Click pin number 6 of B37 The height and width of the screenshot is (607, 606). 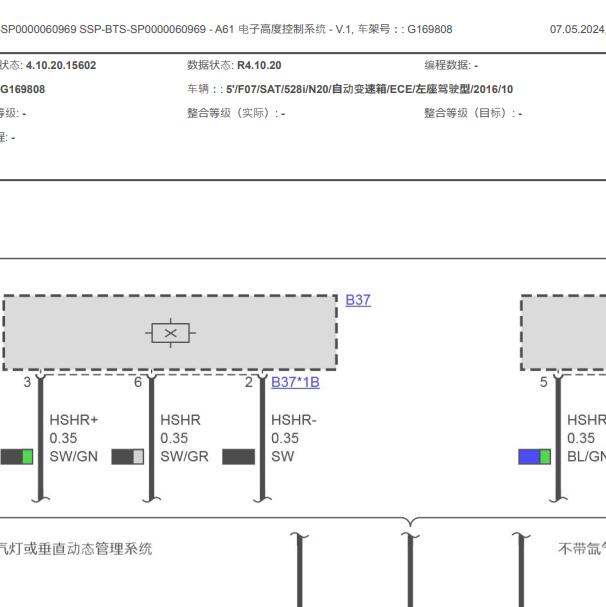[x=138, y=382]
